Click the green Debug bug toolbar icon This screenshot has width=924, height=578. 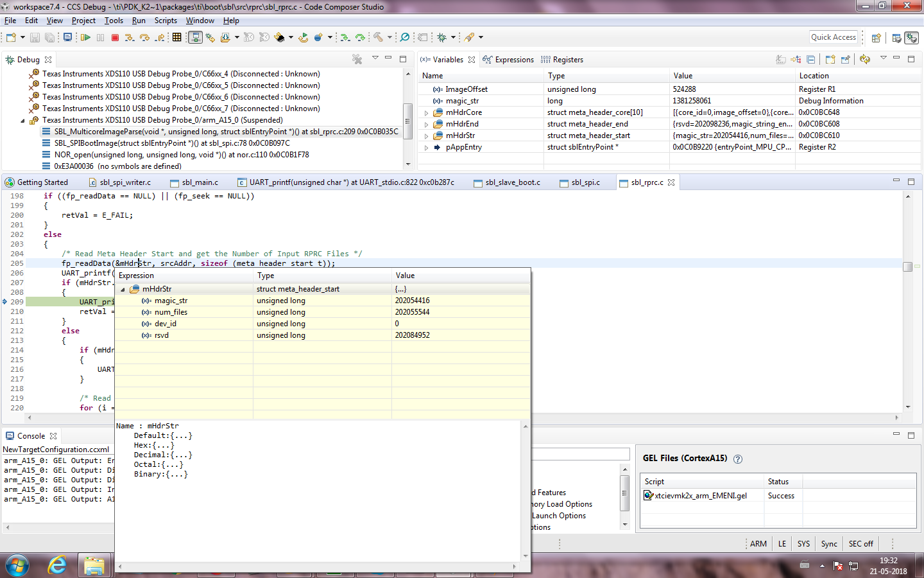(442, 37)
